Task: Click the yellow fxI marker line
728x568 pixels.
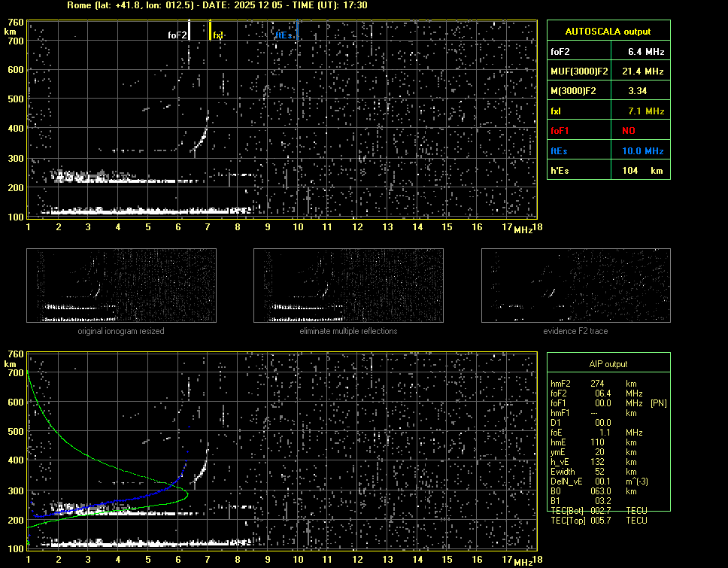Action: [x=210, y=30]
